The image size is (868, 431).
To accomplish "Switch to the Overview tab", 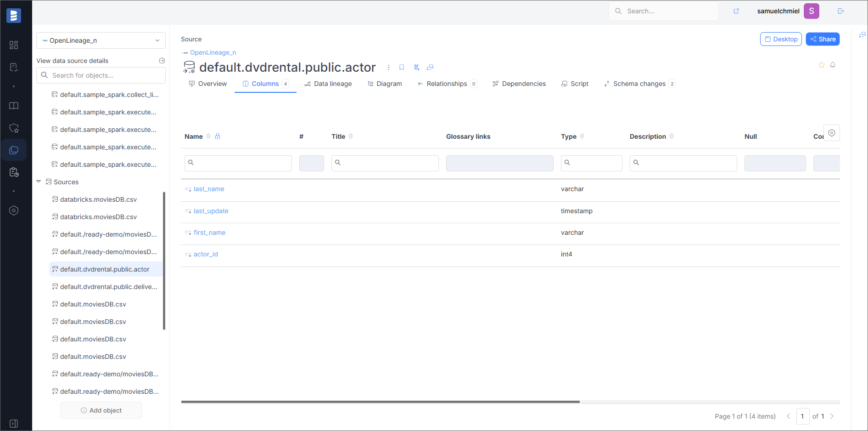I will tap(208, 84).
